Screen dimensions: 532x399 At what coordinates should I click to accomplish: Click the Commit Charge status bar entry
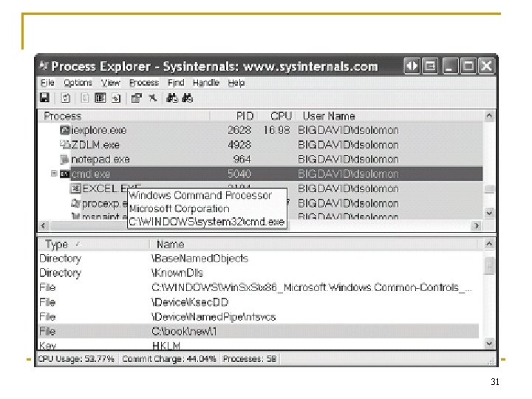(x=169, y=358)
